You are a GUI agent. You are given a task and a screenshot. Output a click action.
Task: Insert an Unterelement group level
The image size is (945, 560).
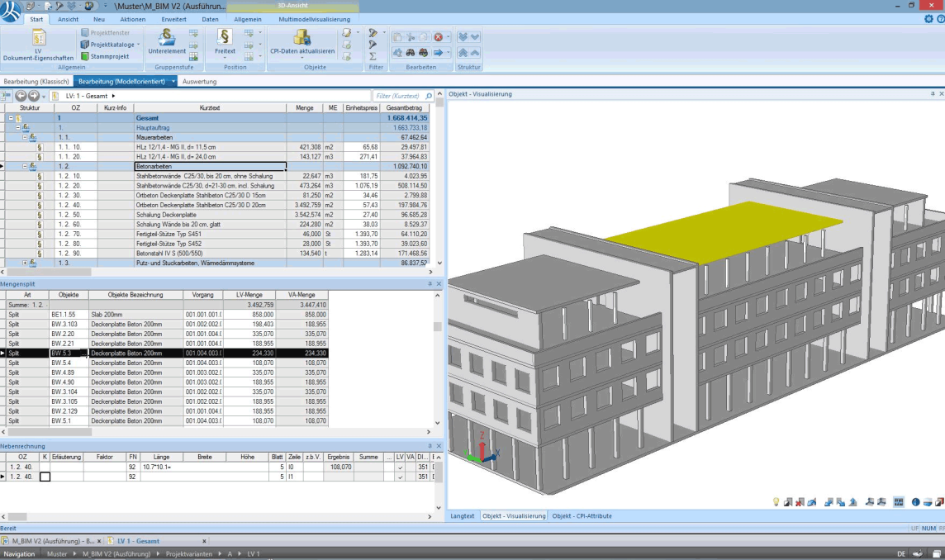(167, 41)
